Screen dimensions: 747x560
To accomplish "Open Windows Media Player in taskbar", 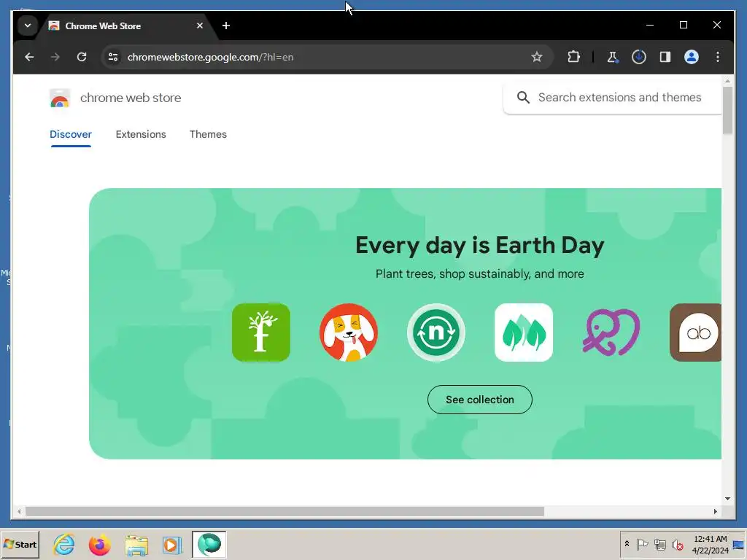I will point(171,544).
